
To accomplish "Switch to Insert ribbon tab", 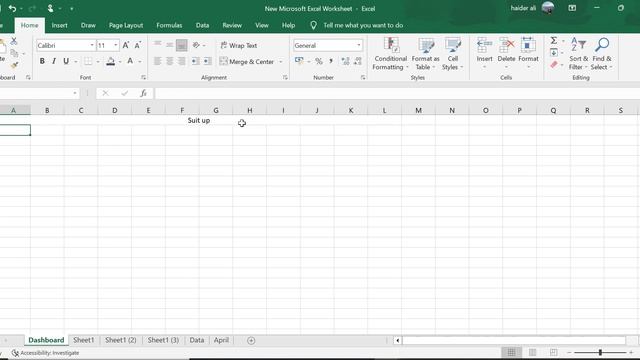I will 59,25.
